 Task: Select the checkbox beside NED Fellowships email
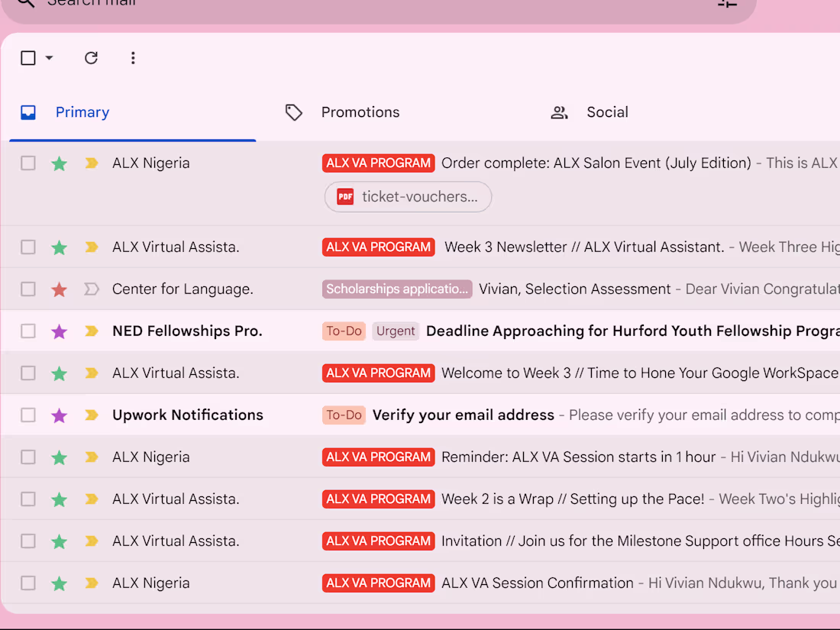27,331
